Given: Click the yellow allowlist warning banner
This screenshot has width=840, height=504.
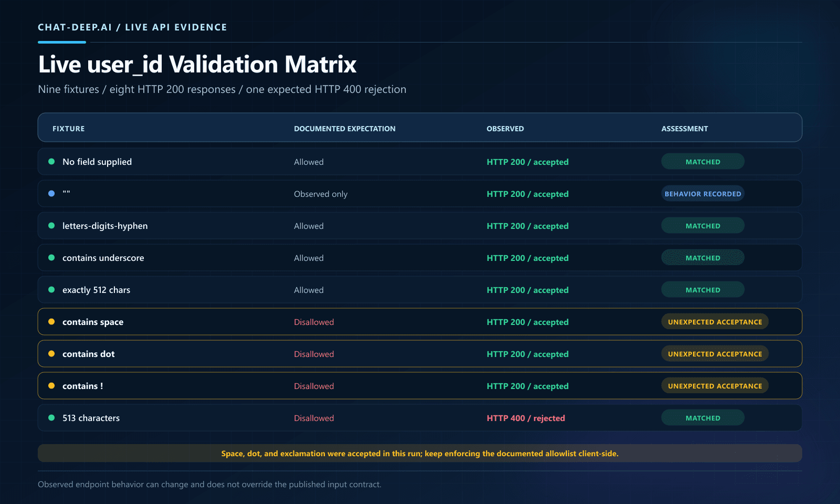Looking at the screenshot, I should (x=420, y=453).
